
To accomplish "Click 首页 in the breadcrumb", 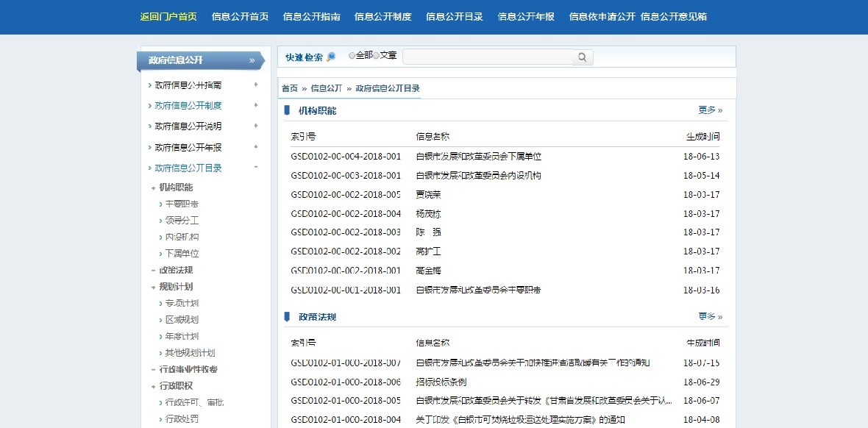I will [289, 88].
